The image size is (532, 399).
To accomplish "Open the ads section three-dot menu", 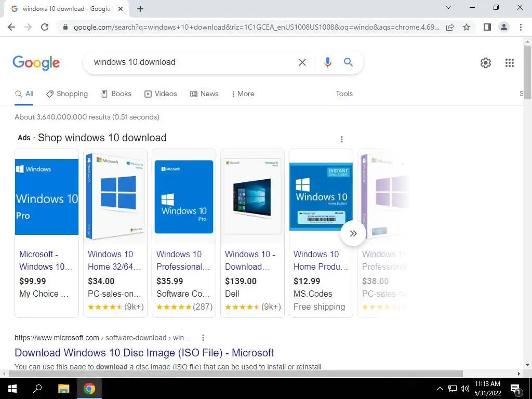I will click(x=342, y=139).
